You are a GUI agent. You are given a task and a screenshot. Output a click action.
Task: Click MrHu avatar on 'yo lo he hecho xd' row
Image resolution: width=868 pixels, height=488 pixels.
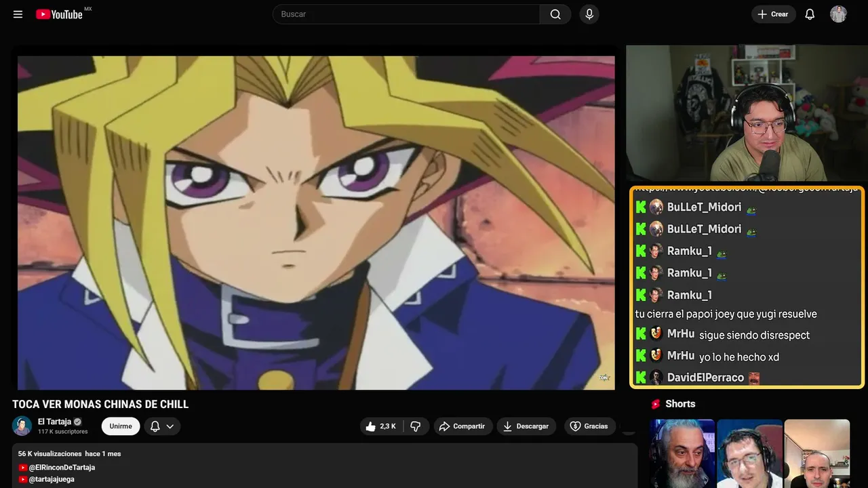(x=656, y=355)
